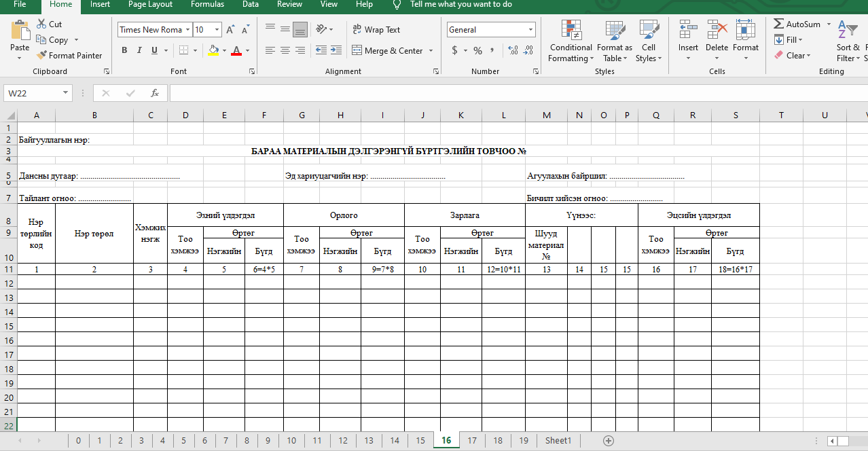Viewport: 868px width, 451px height.
Task: Open sheet tab 17
Action: (472, 441)
